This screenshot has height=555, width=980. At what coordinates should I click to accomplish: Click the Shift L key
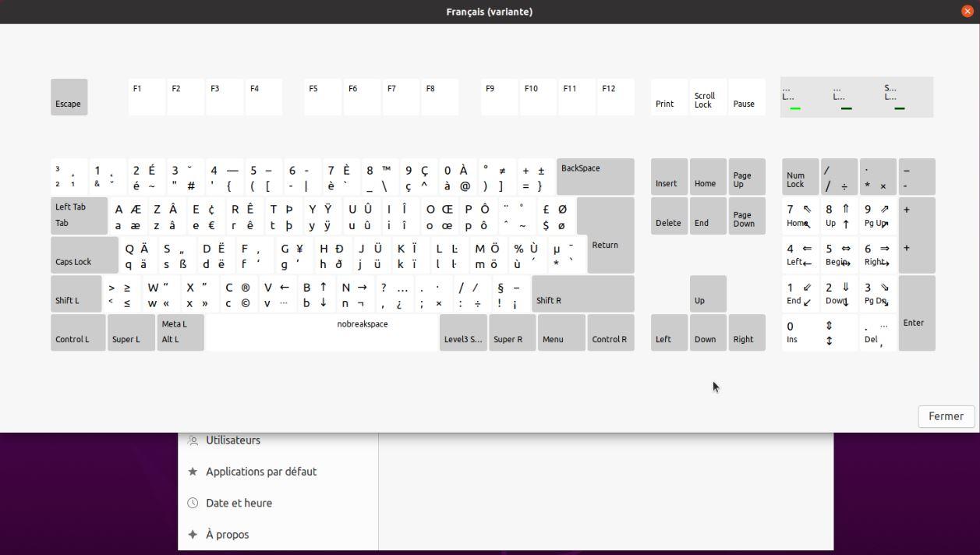(76, 294)
